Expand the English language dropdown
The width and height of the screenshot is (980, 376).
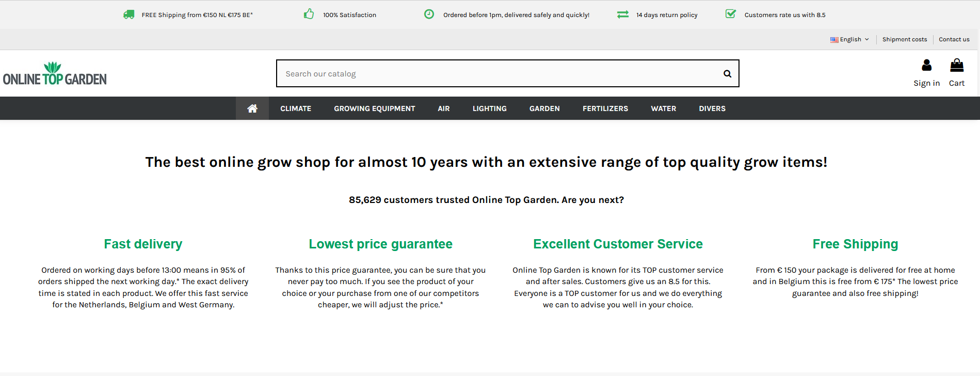click(850, 39)
